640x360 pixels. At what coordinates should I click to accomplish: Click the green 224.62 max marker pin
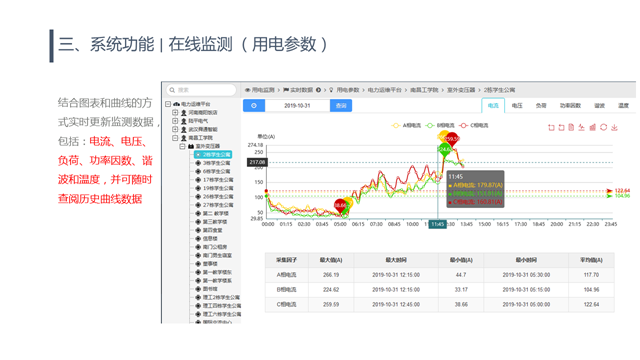coord(444,150)
